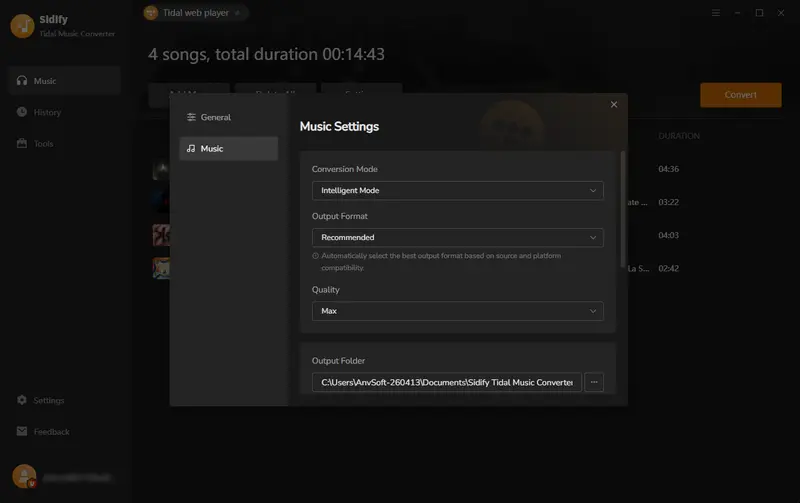Viewport: 800px width, 503px height.
Task: Click the Tidal web player tab icon
Action: [151, 13]
